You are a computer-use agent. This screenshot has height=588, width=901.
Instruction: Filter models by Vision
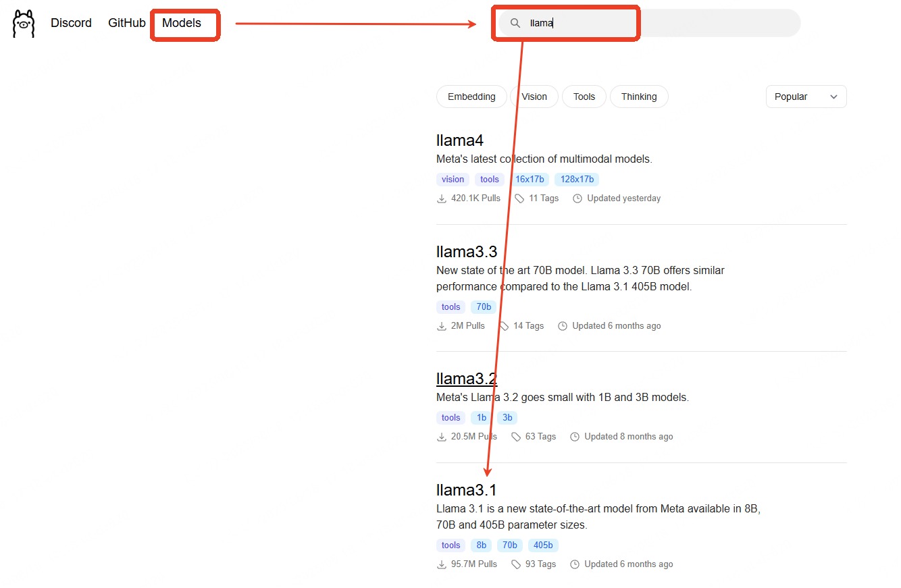click(534, 97)
